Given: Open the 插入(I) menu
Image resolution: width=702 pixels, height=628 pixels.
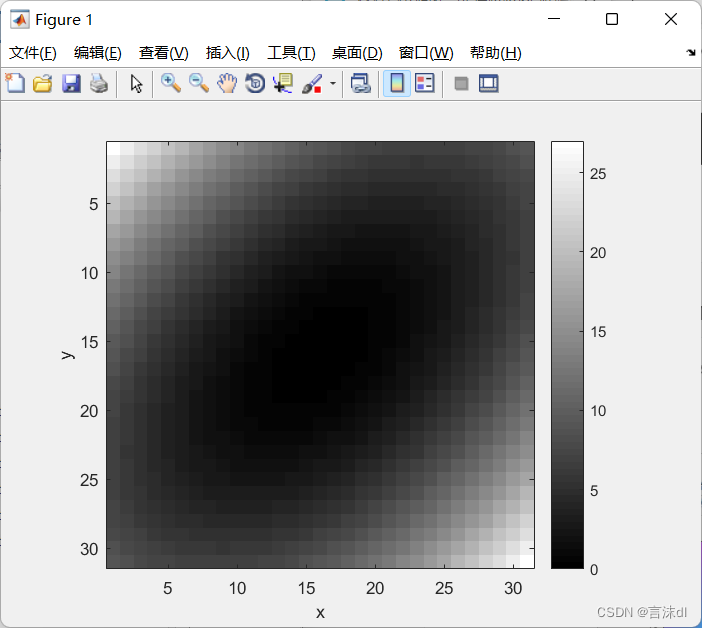Looking at the screenshot, I should (227, 53).
